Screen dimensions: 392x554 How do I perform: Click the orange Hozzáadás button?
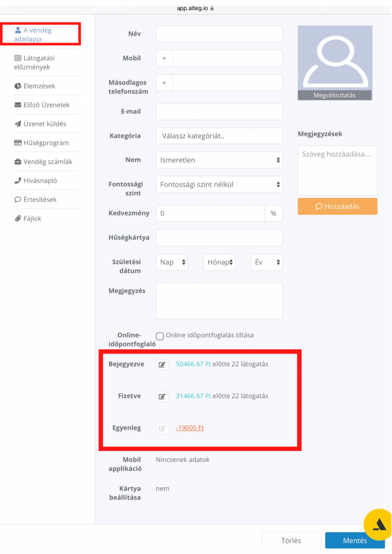338,206
